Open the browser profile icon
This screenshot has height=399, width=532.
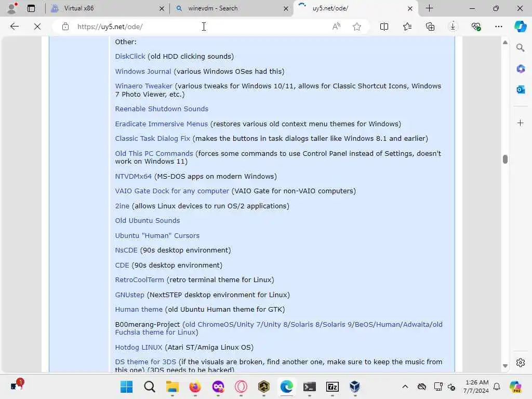point(12,8)
